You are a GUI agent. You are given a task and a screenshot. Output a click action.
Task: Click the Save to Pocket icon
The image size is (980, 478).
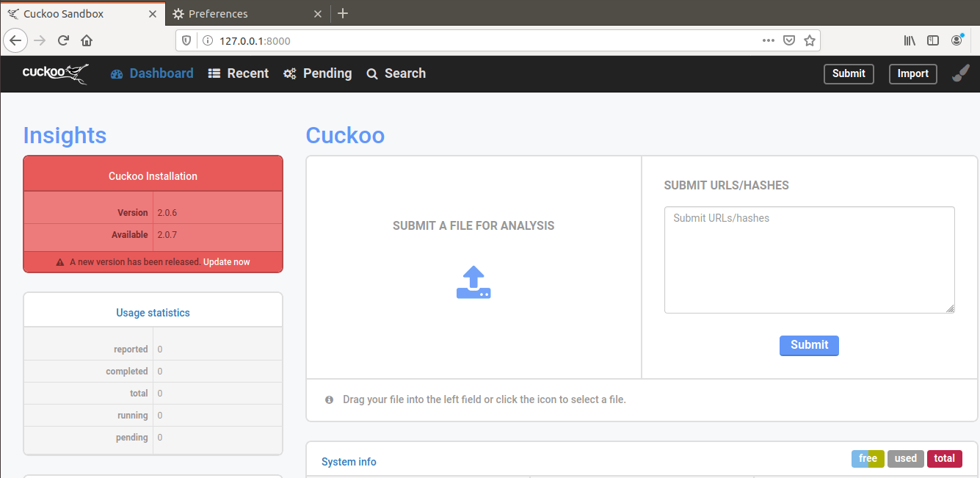pos(789,40)
